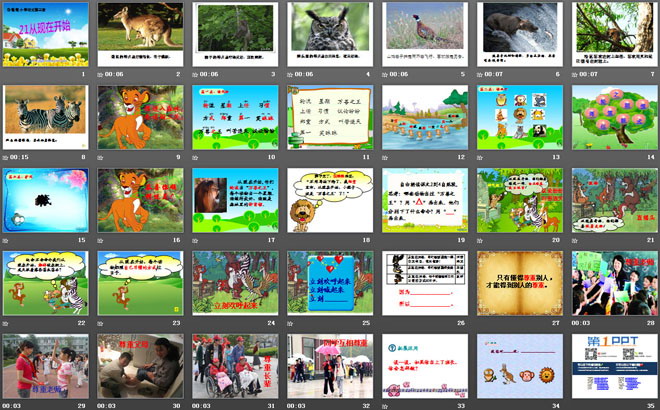Click the star icon under slide 26
This screenshot has width=660, height=410.
coord(386,323)
